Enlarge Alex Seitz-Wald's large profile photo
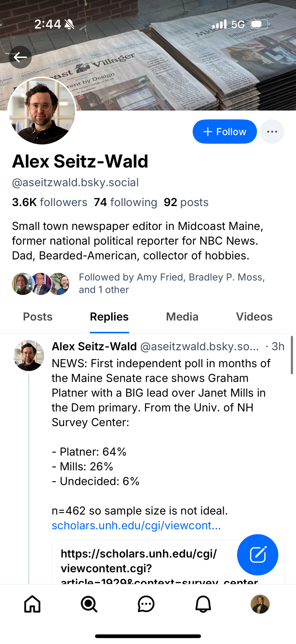The height and width of the screenshot is (644, 296). point(42,111)
